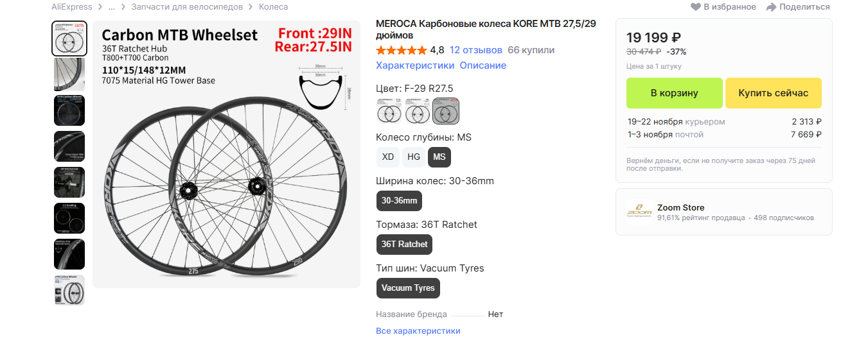Jump to the Характеристики section
The width and height of the screenshot is (868, 353).
click(x=415, y=65)
